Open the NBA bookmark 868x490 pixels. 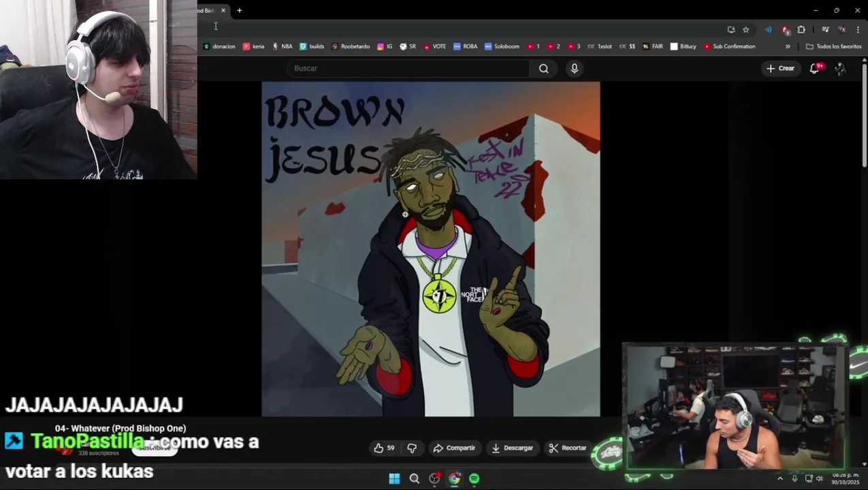coord(282,46)
